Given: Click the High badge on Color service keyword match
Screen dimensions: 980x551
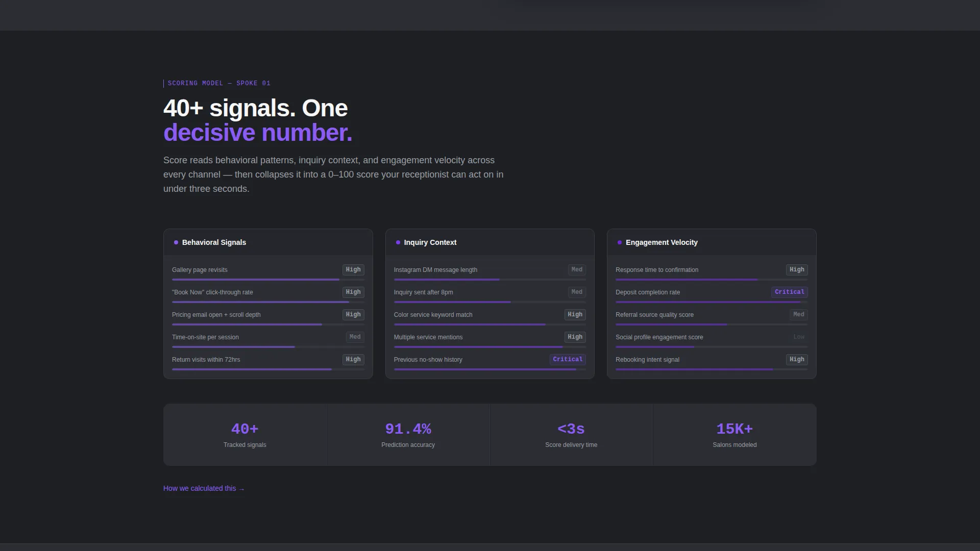Looking at the screenshot, I should [x=575, y=314].
